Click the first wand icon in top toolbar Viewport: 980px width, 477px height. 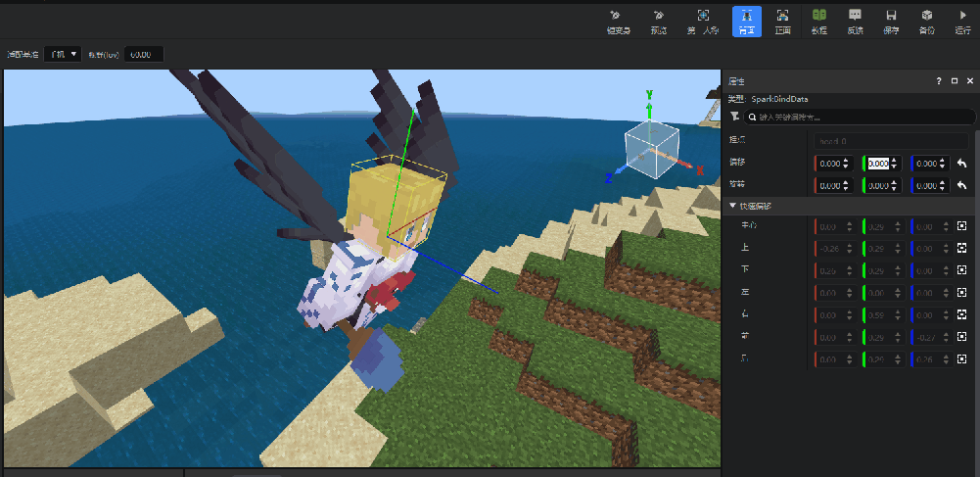pyautogui.click(x=618, y=22)
